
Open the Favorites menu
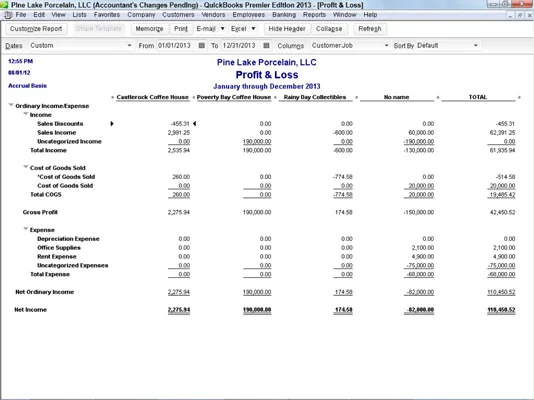click(107, 15)
